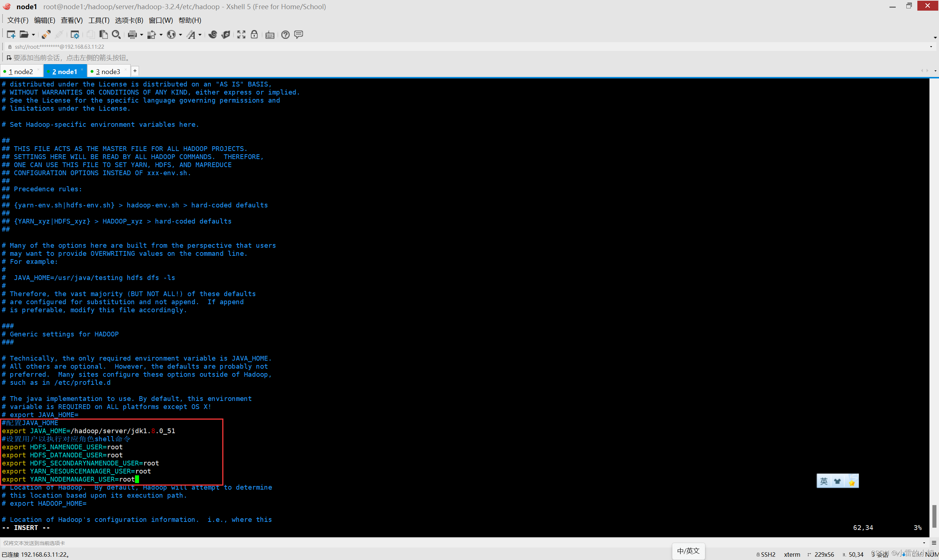Image resolution: width=939 pixels, height=560 pixels.
Task: Click the Open session folder icon
Action: tap(24, 35)
